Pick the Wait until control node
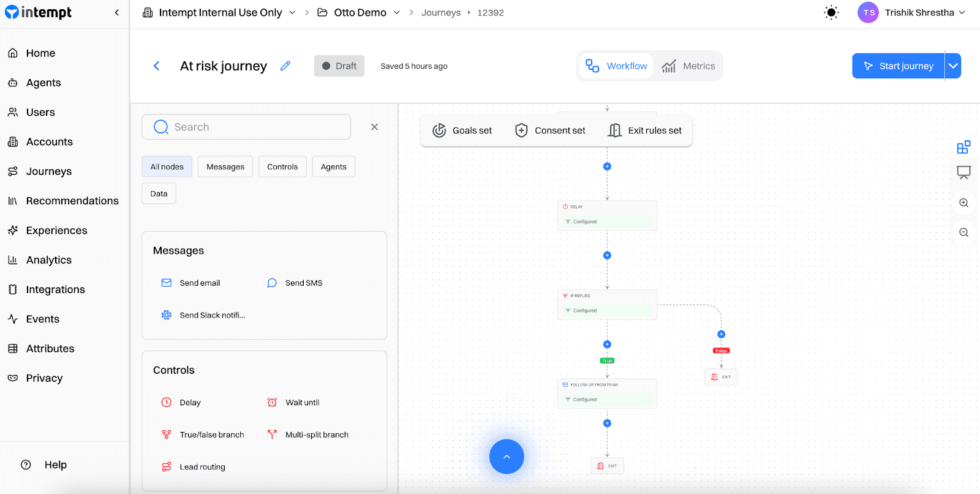The height and width of the screenshot is (494, 980). click(293, 403)
